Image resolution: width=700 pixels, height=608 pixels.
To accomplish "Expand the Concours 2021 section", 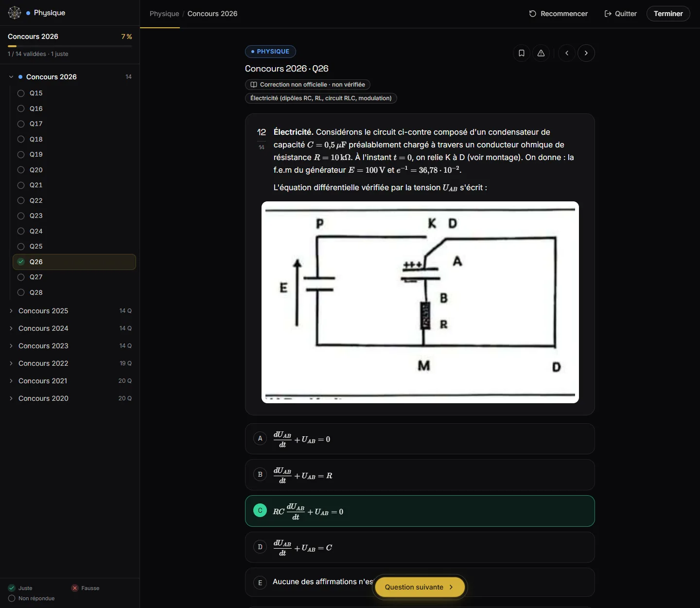I will coord(70,381).
